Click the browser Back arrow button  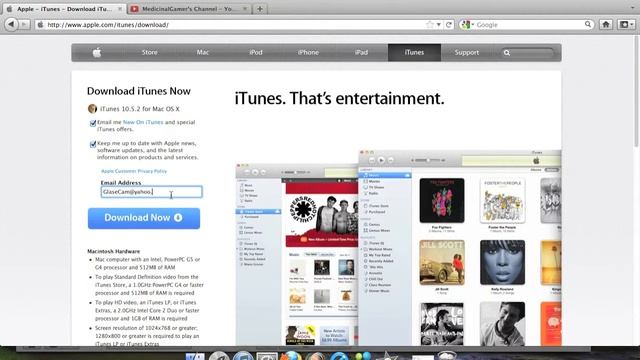[11, 24]
